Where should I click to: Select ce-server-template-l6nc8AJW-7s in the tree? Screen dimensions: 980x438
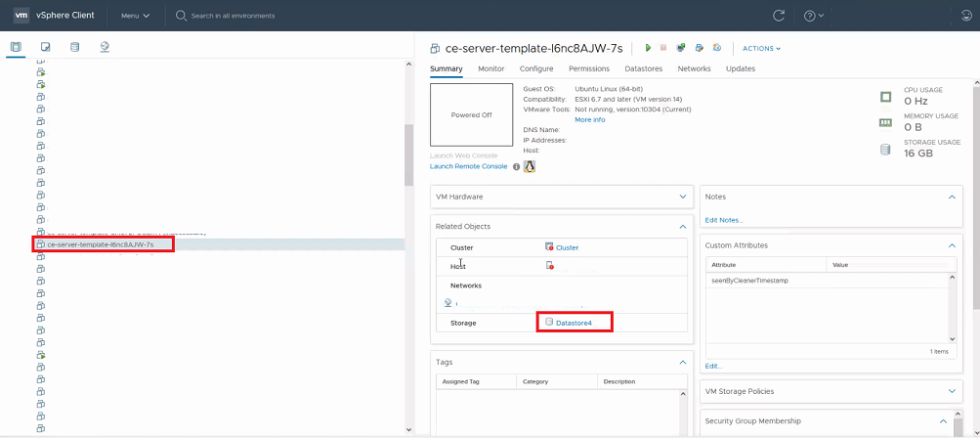[100, 244]
